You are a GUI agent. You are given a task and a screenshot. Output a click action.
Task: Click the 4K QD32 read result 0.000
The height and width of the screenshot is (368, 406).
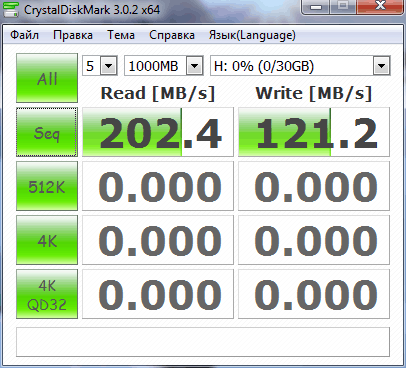(x=158, y=294)
